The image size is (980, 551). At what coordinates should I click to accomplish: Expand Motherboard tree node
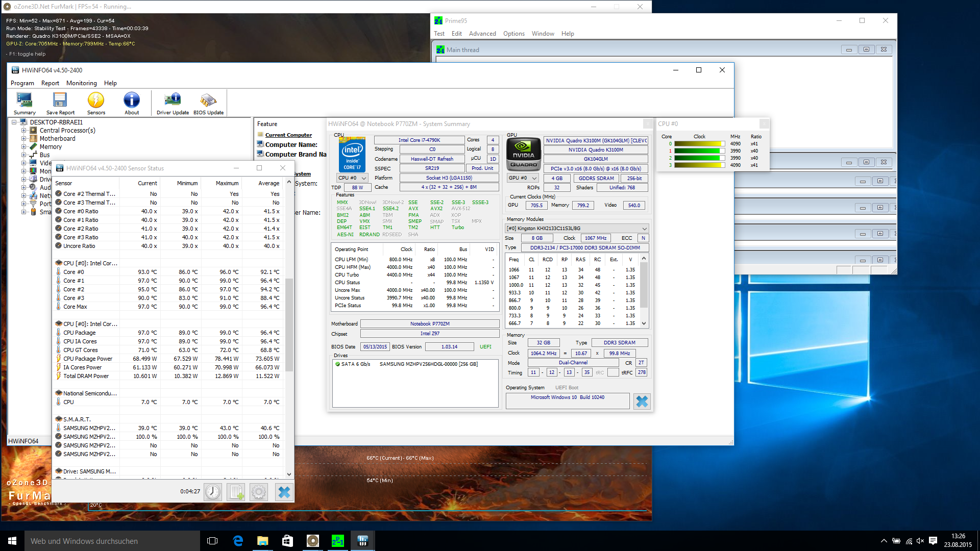point(23,139)
